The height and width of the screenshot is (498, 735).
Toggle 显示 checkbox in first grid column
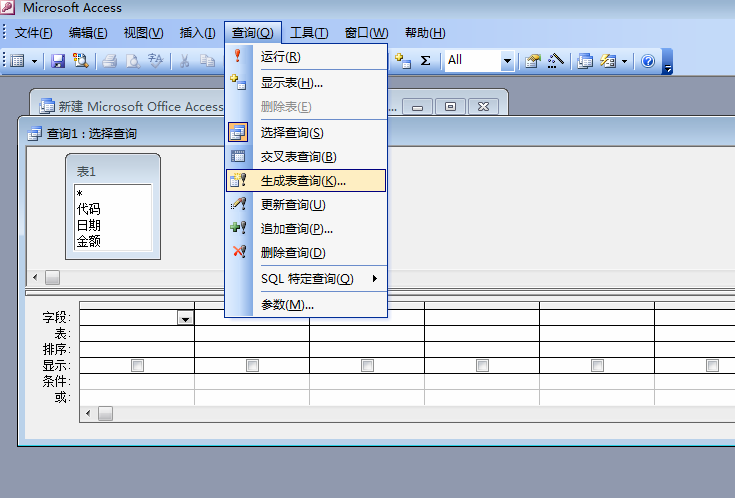tap(137, 365)
